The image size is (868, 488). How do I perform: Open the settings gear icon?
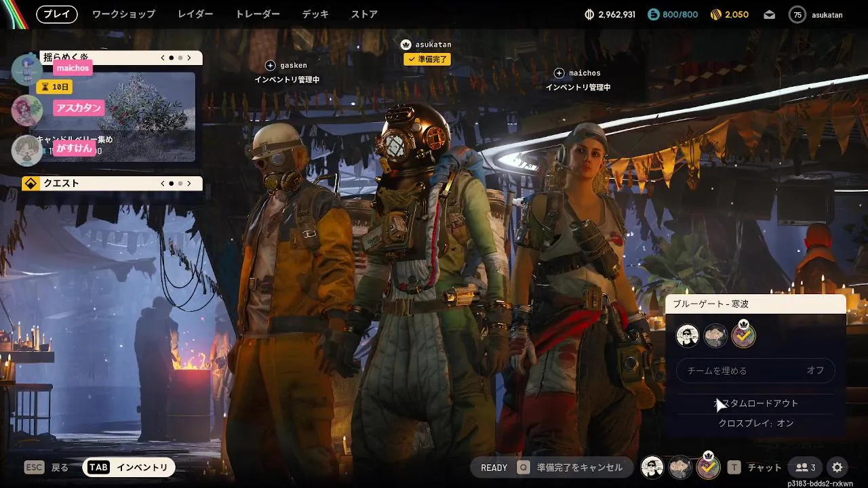(837, 467)
